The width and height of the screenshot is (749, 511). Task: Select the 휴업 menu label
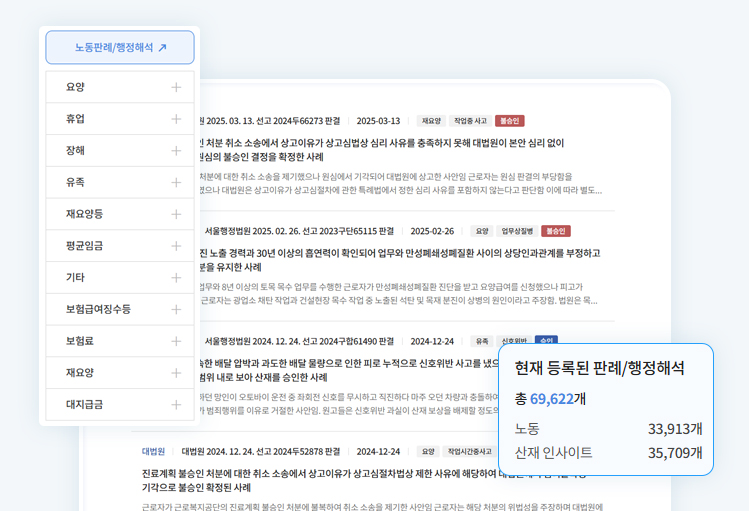(75, 119)
